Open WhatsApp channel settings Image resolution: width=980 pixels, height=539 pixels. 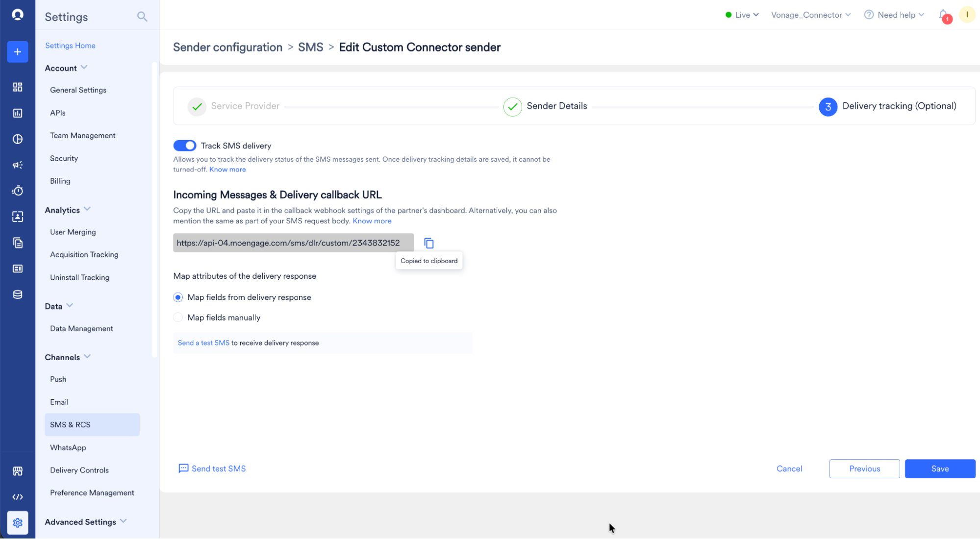click(x=68, y=448)
